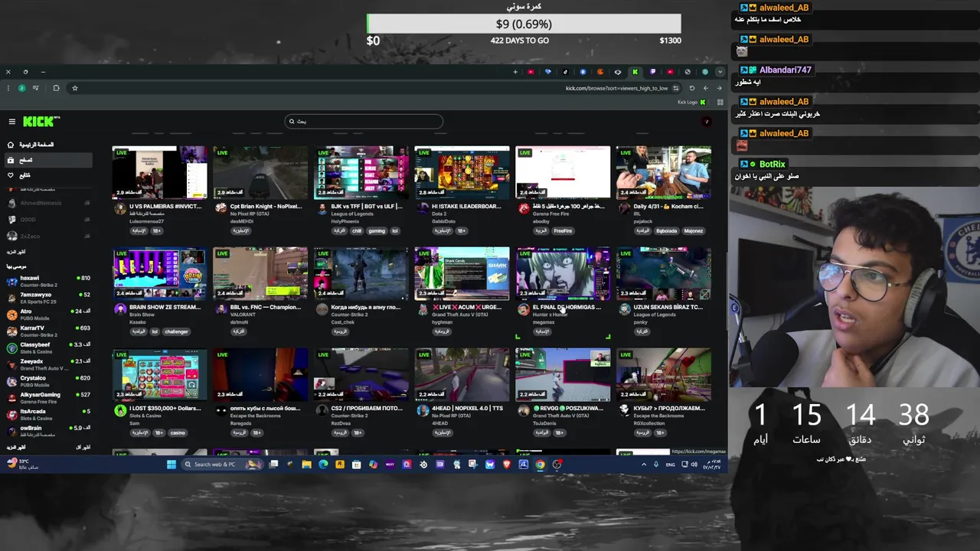Click the home icon in Kick sidebar
980x551 pixels.
10,145
